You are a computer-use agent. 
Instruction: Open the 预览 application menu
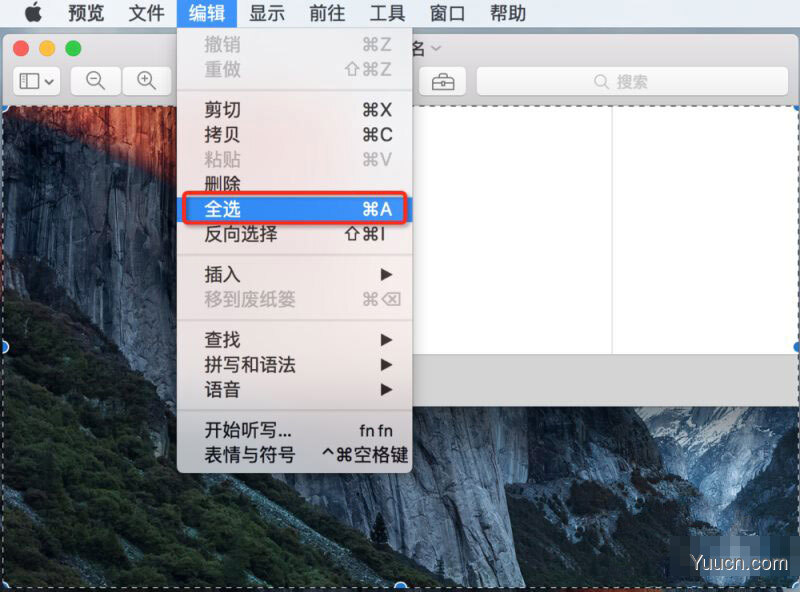click(86, 13)
